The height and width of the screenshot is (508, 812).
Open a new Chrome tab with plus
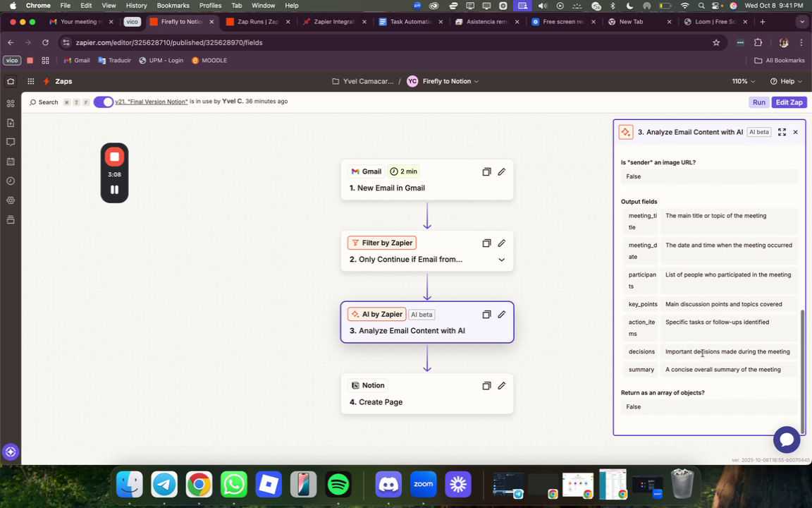[762, 22]
